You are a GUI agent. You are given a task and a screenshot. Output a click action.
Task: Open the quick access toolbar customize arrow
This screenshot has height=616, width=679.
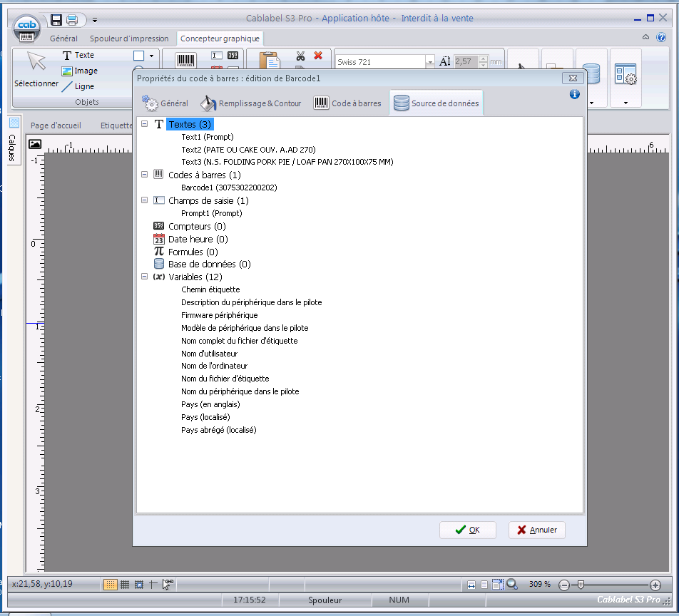point(94,20)
